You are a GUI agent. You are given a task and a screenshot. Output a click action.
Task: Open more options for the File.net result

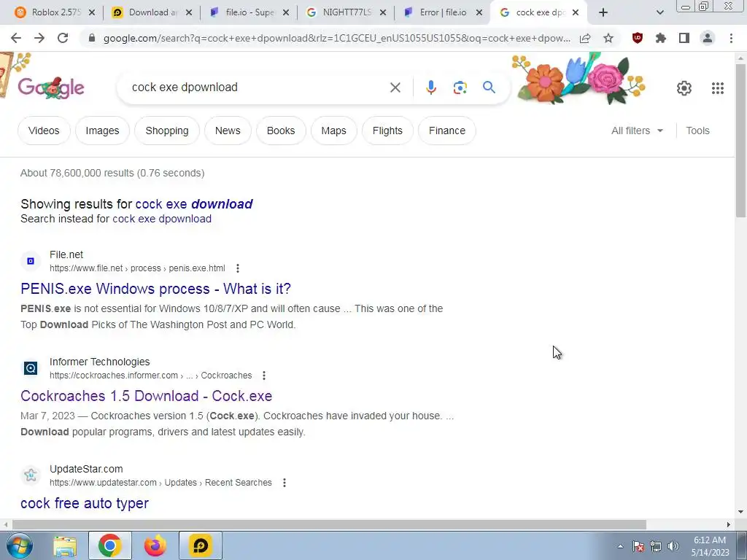point(237,268)
